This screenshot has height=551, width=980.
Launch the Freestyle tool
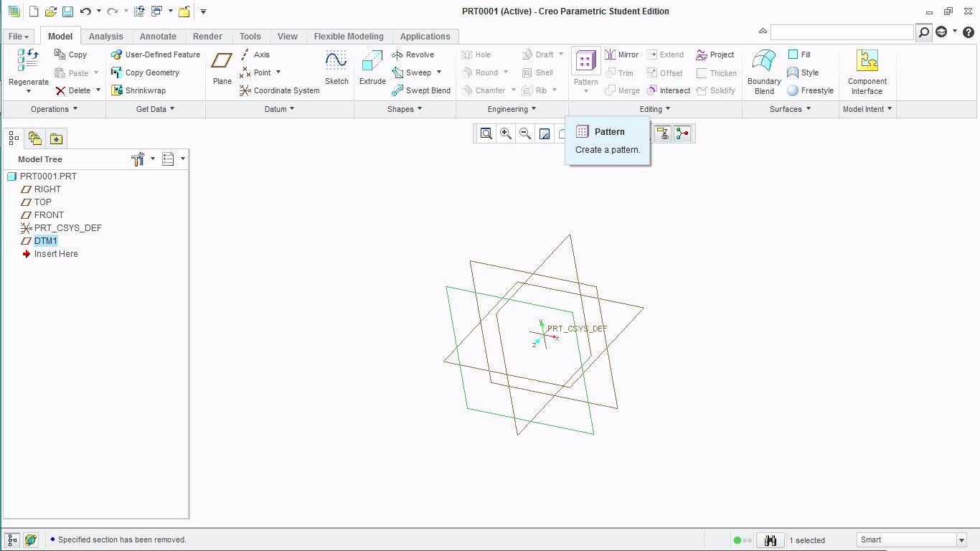pos(810,90)
